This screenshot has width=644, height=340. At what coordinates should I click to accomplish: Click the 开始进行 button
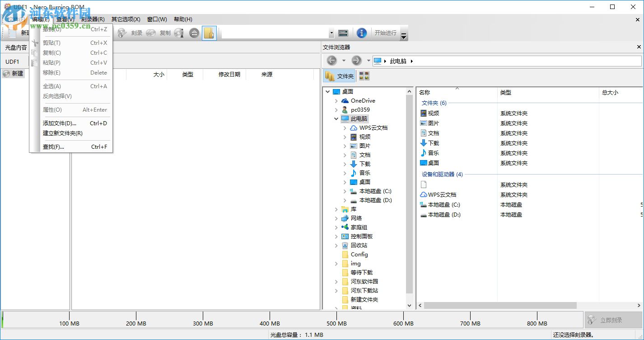[x=385, y=33]
